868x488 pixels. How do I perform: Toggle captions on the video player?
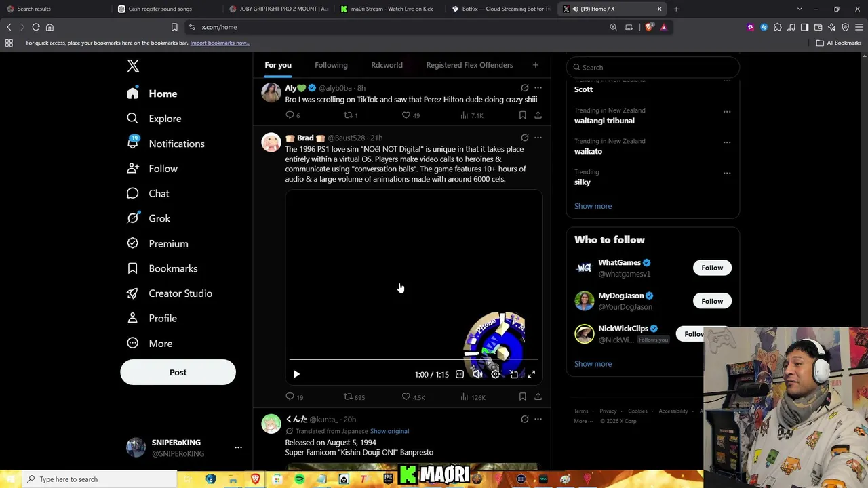460,374
